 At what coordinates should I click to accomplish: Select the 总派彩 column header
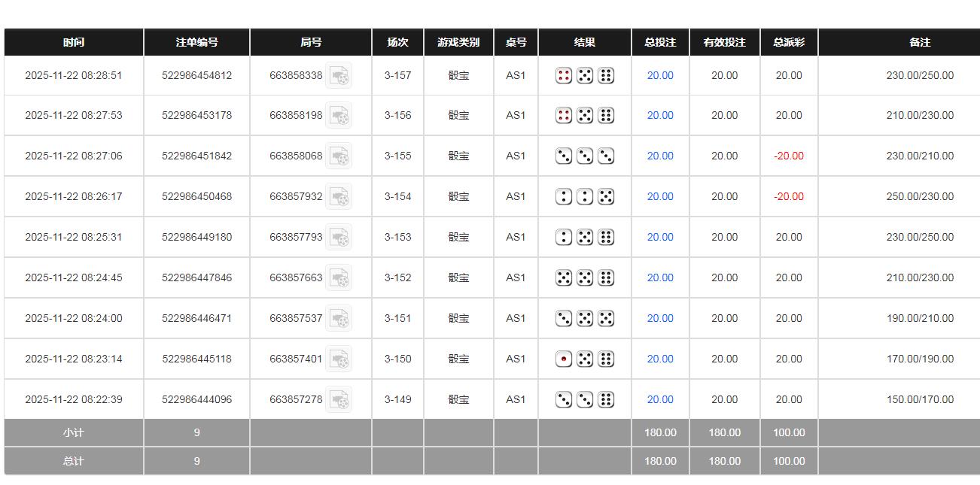[789, 42]
